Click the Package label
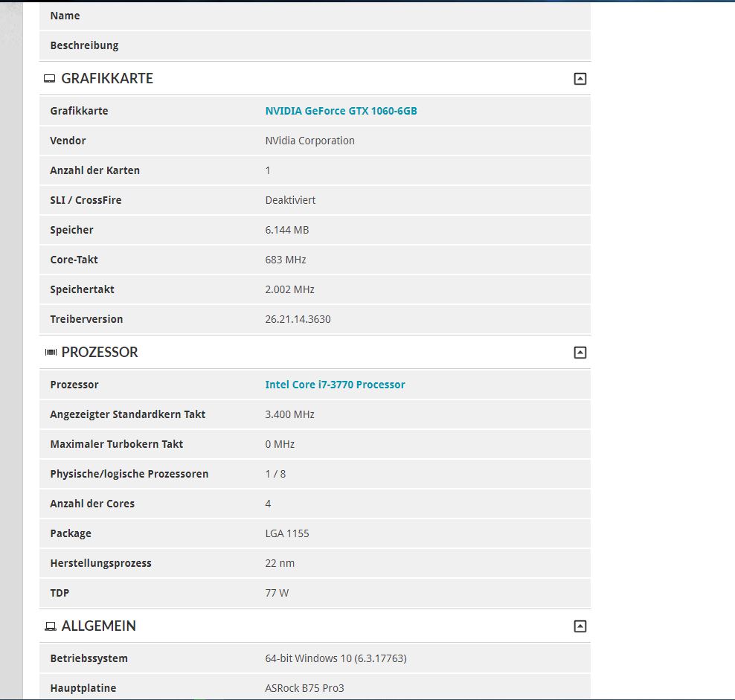 (71, 533)
